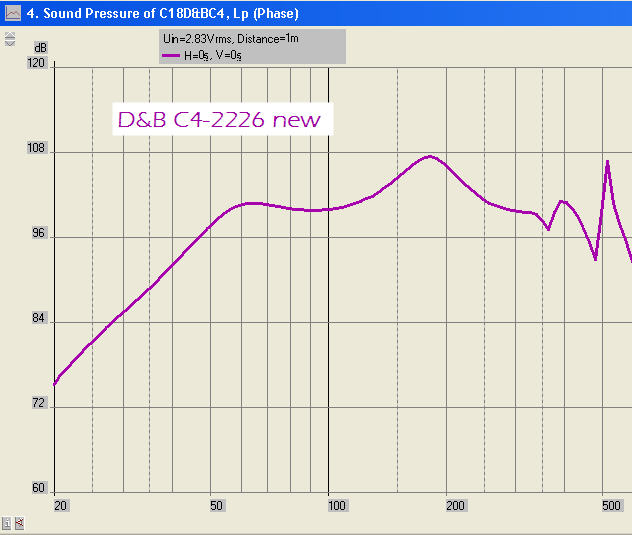Click the 500 label on frequency axis
Image resolution: width=632 pixels, height=535 pixels.
(x=611, y=506)
